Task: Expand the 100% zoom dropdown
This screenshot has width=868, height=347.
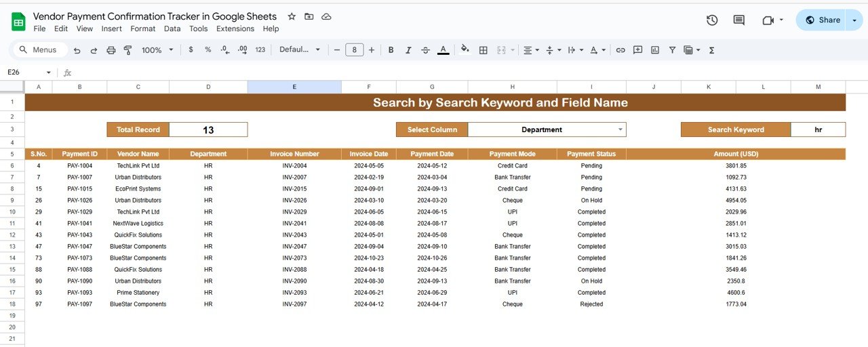Action: 157,50
